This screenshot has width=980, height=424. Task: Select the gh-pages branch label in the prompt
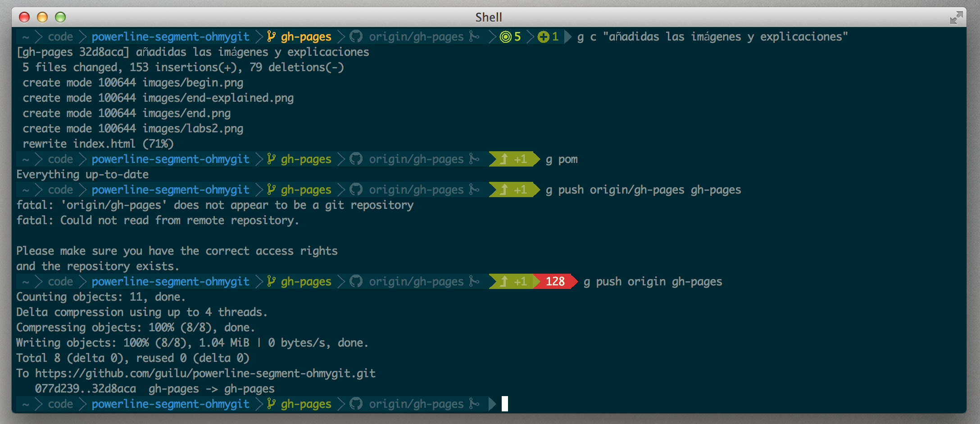[305, 36]
